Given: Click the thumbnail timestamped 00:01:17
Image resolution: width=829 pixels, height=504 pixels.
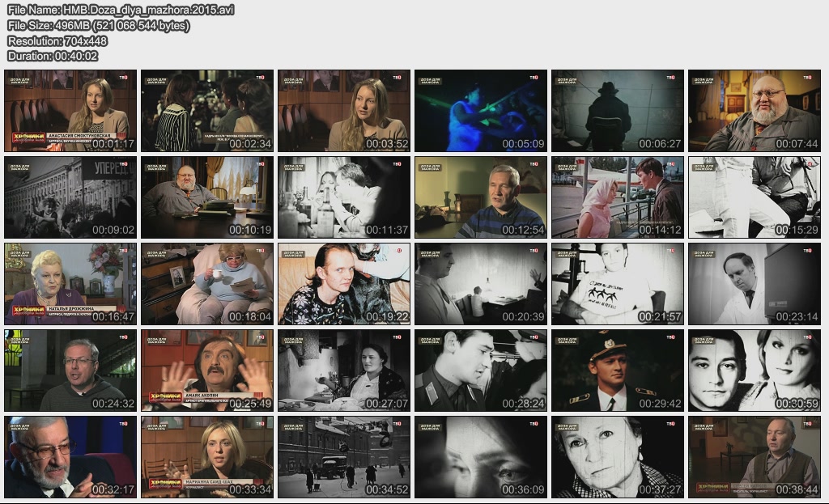Looking at the screenshot, I should (x=70, y=111).
